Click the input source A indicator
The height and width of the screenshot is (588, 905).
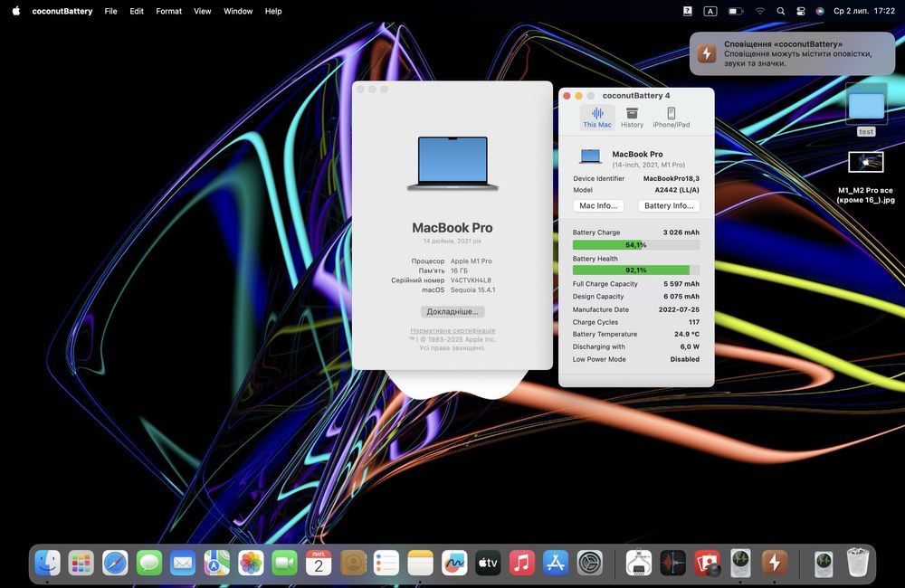[x=710, y=11]
